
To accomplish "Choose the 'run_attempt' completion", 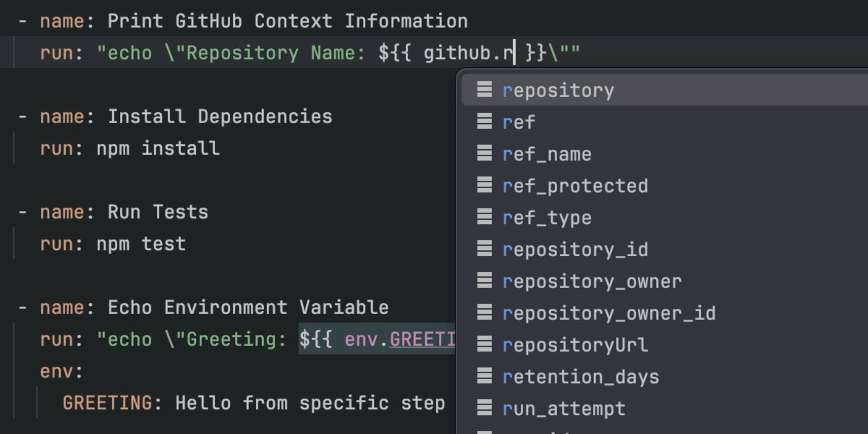I will point(665,409).
